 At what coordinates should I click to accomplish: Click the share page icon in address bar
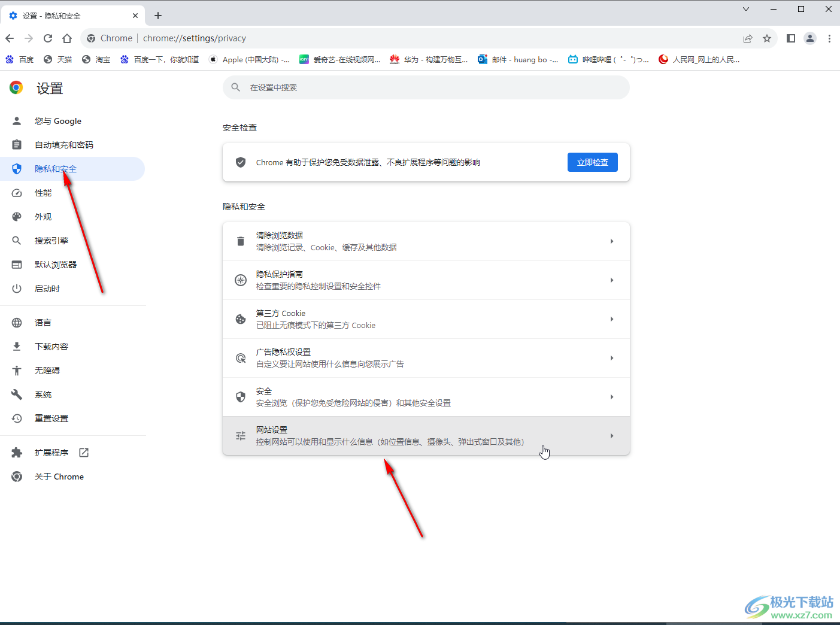(x=748, y=38)
